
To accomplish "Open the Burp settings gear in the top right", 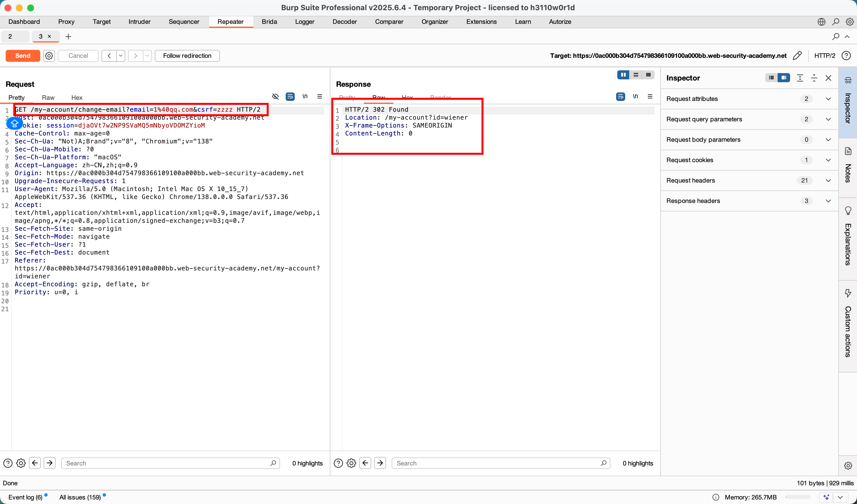I will point(850,22).
